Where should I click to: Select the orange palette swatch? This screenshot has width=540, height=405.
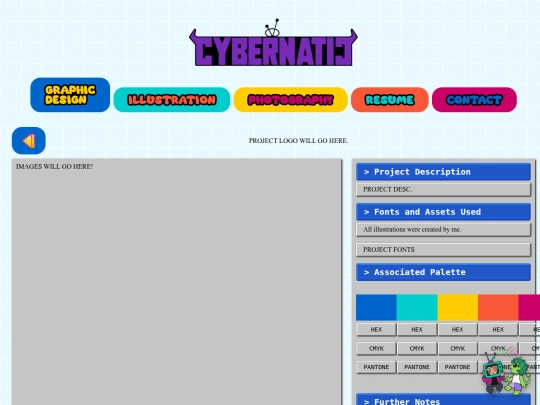(x=498, y=307)
